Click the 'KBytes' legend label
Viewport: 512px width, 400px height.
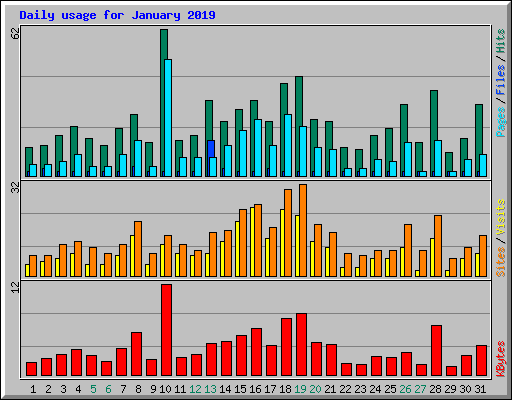coord(500,359)
